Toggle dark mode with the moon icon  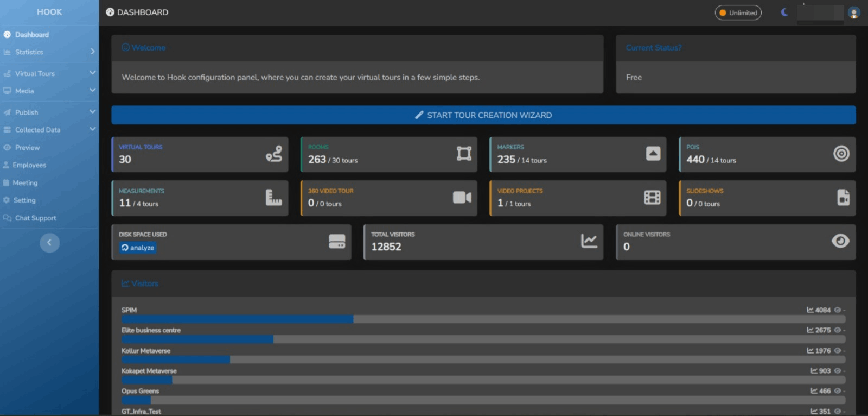pyautogui.click(x=784, y=12)
